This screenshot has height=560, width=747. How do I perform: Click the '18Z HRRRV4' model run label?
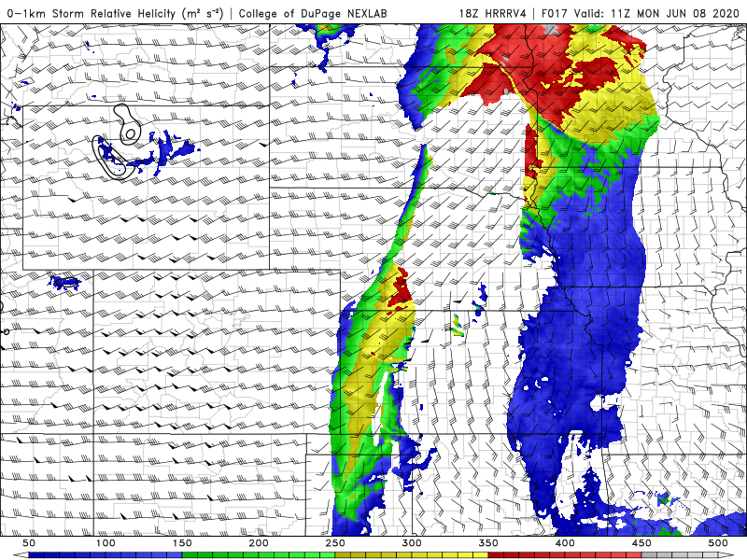493,13
